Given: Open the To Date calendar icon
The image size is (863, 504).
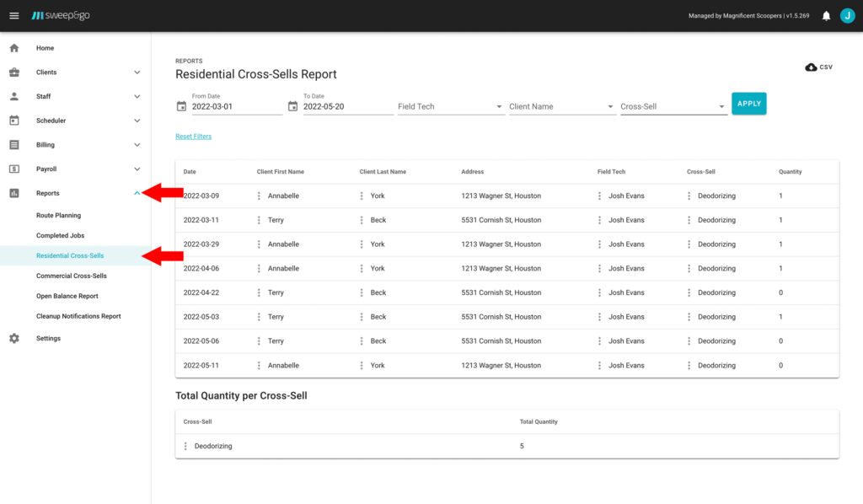Looking at the screenshot, I should 292,107.
